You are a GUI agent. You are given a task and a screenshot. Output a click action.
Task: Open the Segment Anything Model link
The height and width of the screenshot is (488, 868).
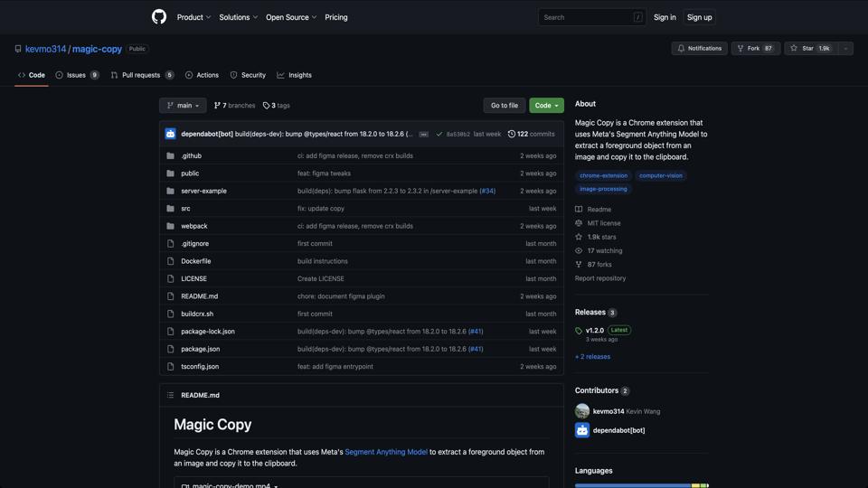pyautogui.click(x=386, y=452)
